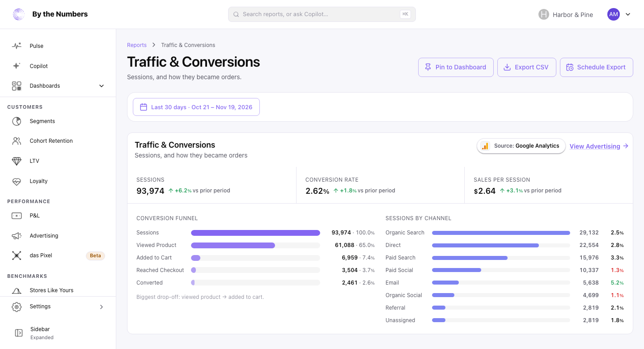The height and width of the screenshot is (349, 644).
Task: Click the Organic Search channel bar
Action: [x=501, y=233]
